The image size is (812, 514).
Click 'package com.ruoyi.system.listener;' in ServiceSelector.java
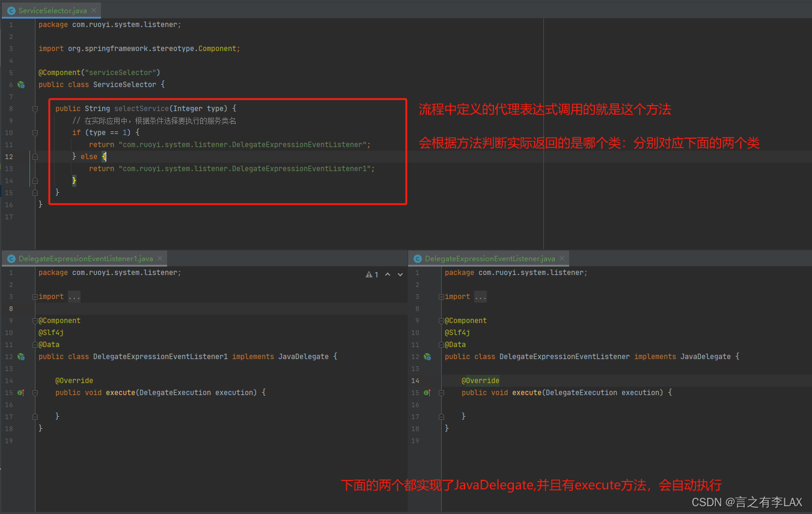(x=109, y=25)
